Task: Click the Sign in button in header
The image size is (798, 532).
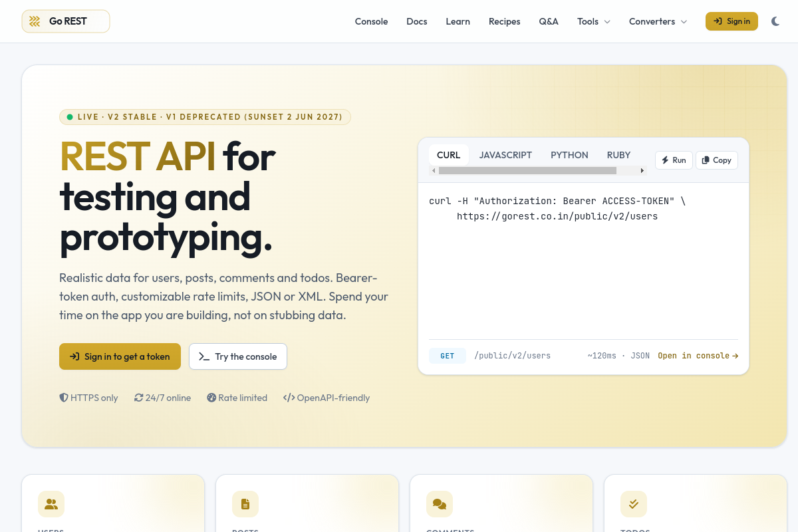Action: pyautogui.click(x=731, y=21)
